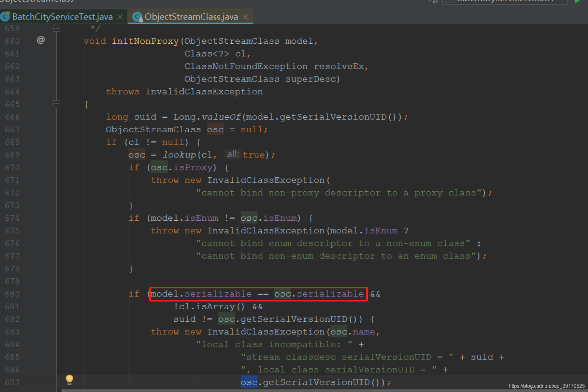Viewport: 588px width, 392px height.
Task: Click the model.isEnum reference on line 674
Action: coord(185,218)
